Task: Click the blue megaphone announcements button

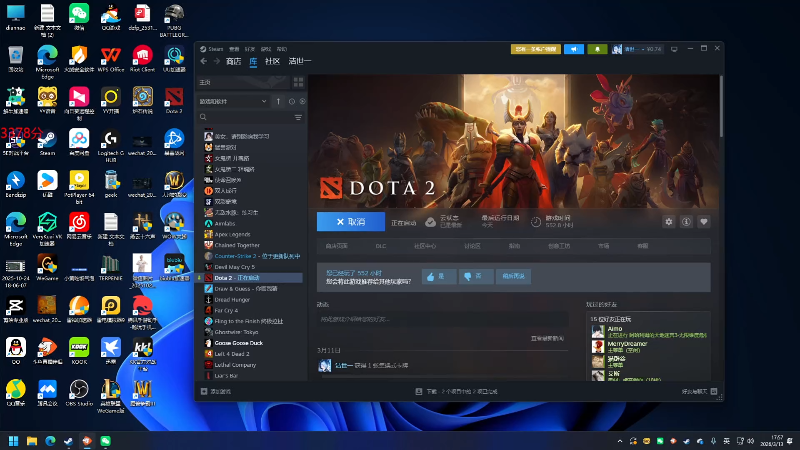Action: (x=574, y=49)
